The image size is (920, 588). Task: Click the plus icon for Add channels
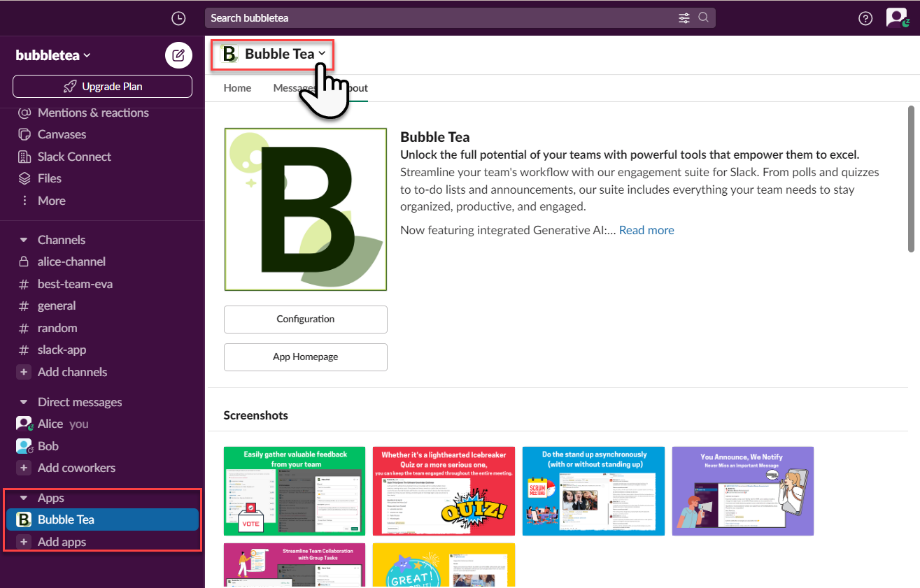[x=24, y=372]
